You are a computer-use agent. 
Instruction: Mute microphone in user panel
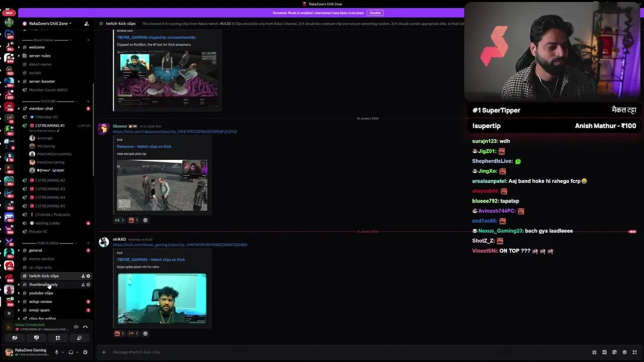click(x=56, y=352)
